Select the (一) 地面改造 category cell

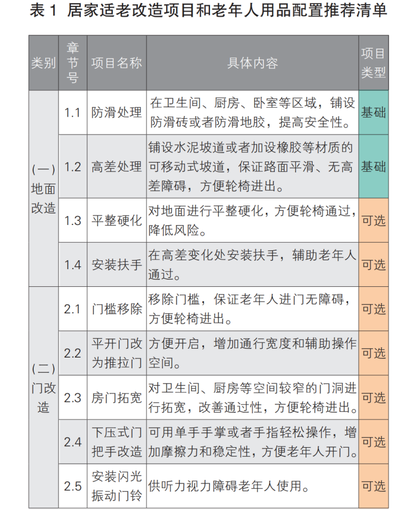pos(44,188)
